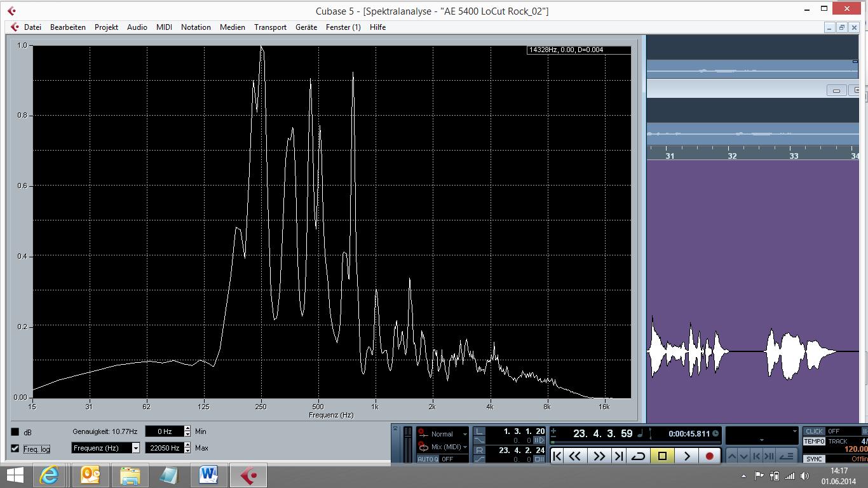Click the Cubase logo beside Datei
This screenshot has width=868, height=488.
(x=14, y=27)
